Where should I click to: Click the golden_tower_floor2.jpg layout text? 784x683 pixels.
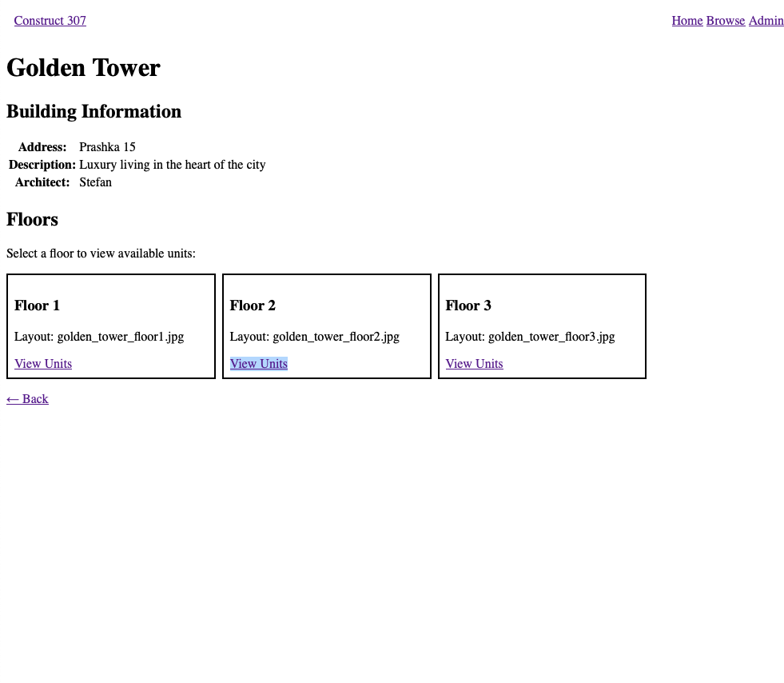pyautogui.click(x=336, y=337)
